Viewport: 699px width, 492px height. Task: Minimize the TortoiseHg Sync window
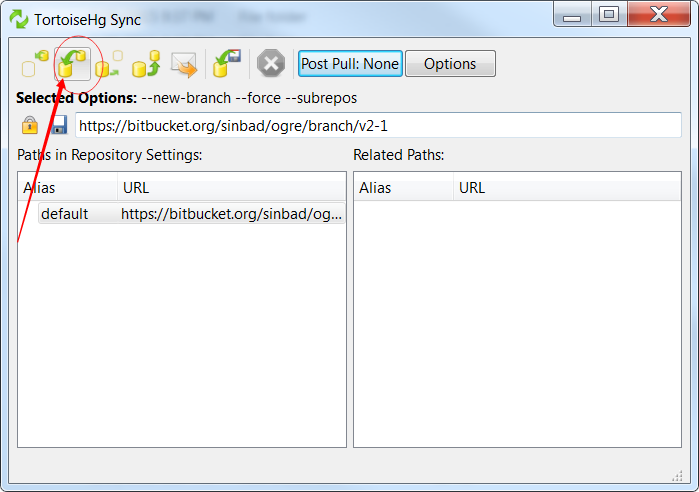tap(572, 14)
